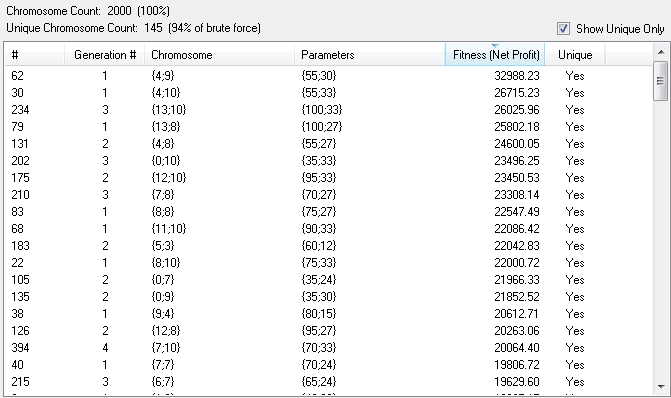671x398 pixels.
Task: Click the scrollbar up arrow
Action: pos(661,52)
